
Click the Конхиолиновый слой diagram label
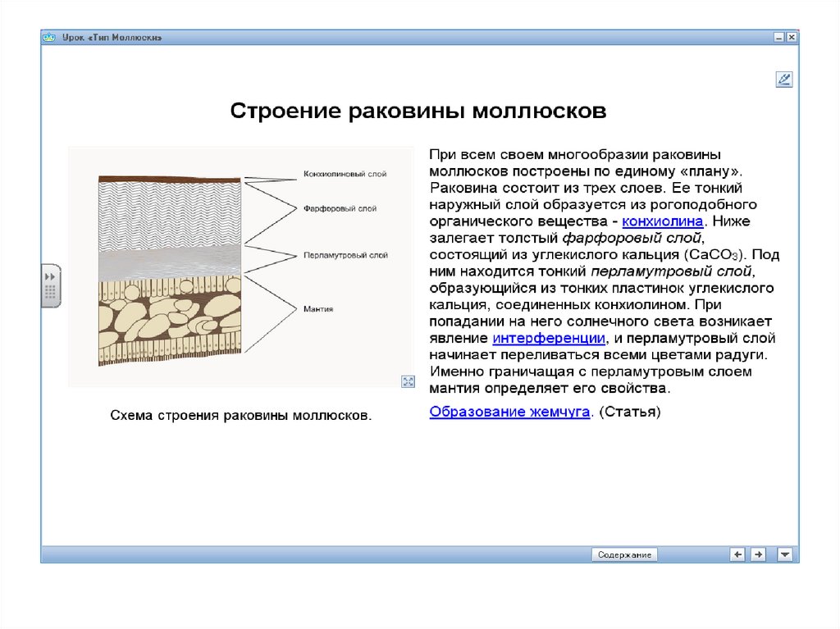(345, 174)
